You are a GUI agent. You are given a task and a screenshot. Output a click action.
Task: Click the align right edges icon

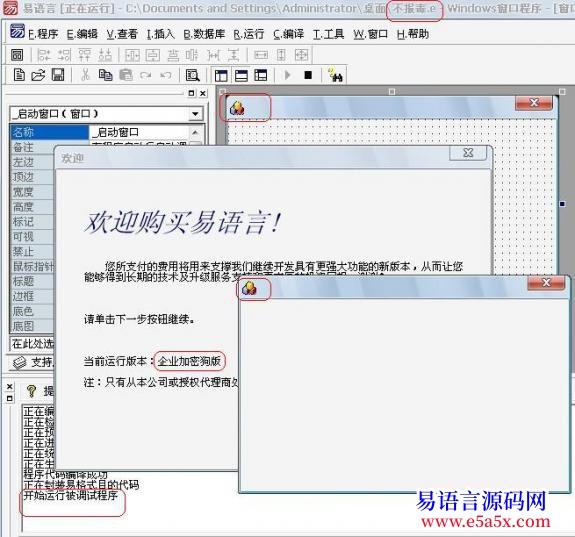pyautogui.click(x=64, y=55)
